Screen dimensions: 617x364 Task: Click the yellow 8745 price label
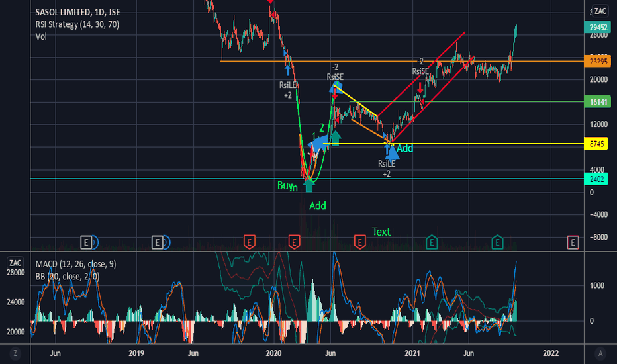pyautogui.click(x=596, y=144)
